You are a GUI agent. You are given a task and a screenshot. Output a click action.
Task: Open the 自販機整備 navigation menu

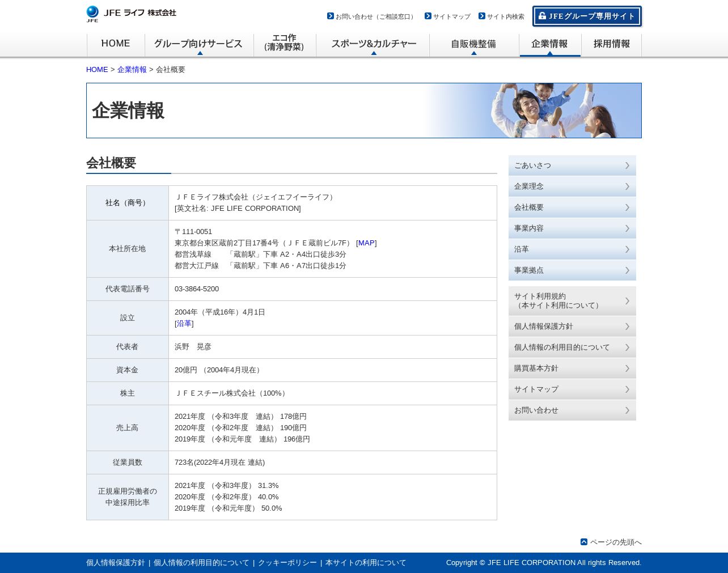click(474, 45)
